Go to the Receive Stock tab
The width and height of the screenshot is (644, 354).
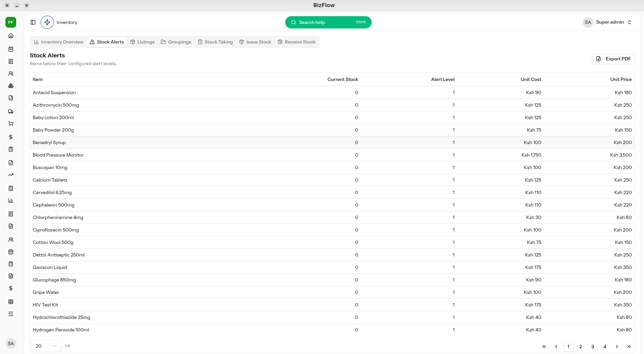click(297, 42)
